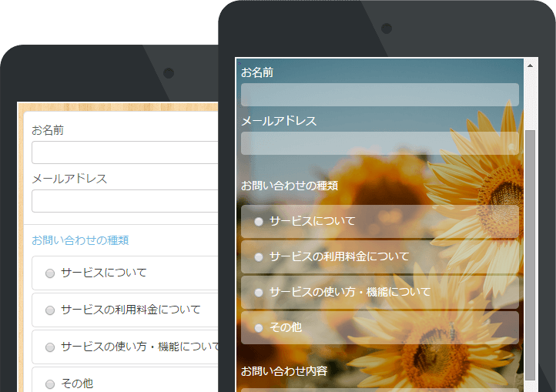Click the お問い合わせ内容 label on the sunflower form
Image resolution: width=556 pixels, height=392 pixels.
pos(284,371)
